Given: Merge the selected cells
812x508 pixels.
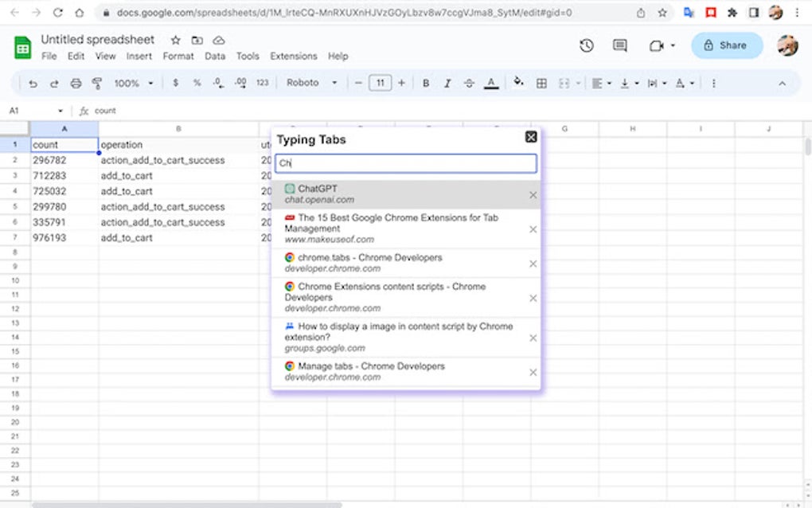Looking at the screenshot, I should pyautogui.click(x=564, y=83).
